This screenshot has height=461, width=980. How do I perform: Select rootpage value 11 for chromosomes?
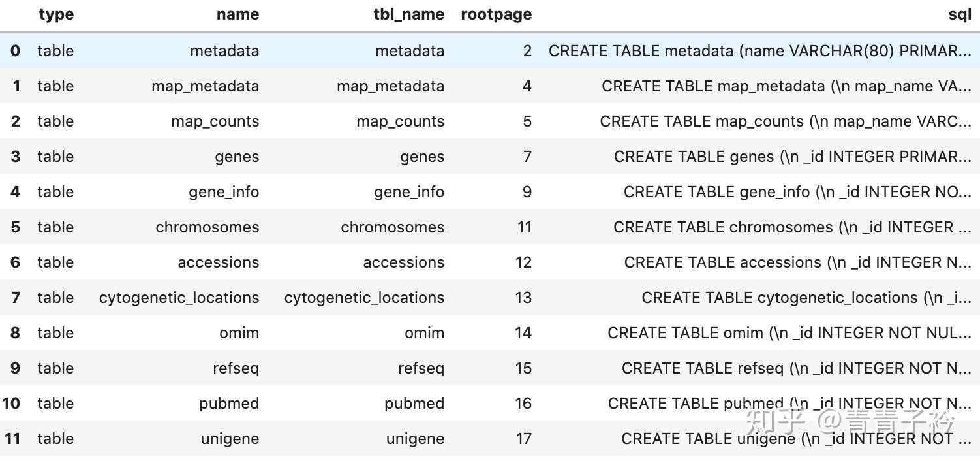click(x=524, y=227)
